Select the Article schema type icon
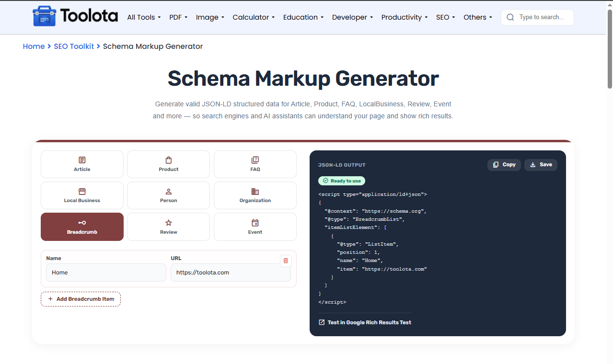This screenshot has width=613, height=364. tap(82, 160)
